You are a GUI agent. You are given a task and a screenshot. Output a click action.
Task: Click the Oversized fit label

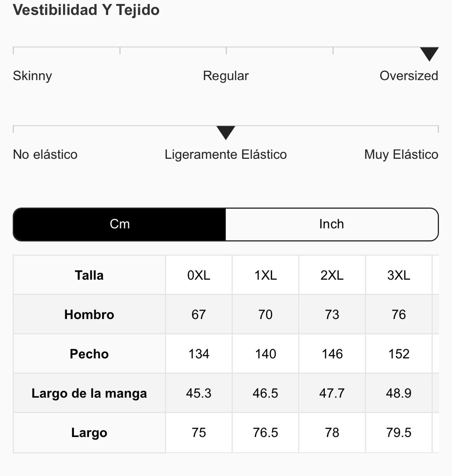tap(409, 76)
